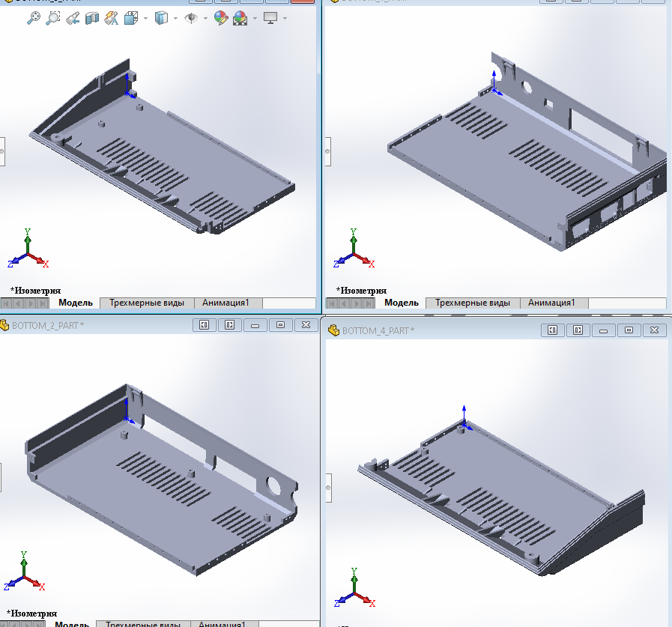Enable the Section View tool
672x627 pixels.
click(91, 19)
